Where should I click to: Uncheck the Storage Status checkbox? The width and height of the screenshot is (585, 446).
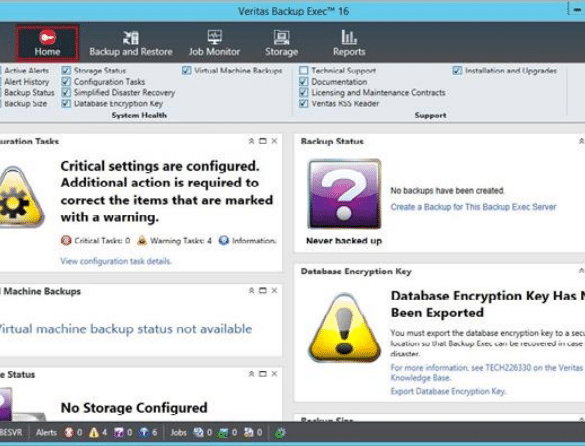click(x=66, y=71)
